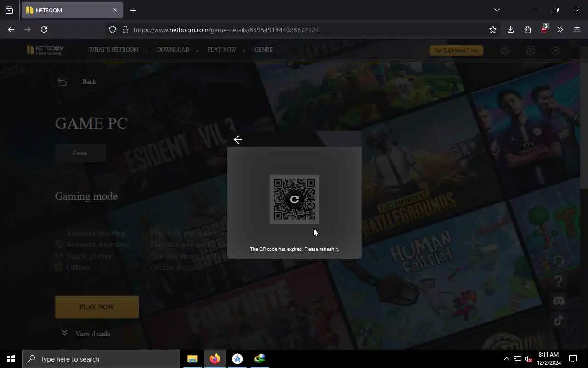Click the GAME PC title
This screenshot has height=368, width=588.
[91, 123]
